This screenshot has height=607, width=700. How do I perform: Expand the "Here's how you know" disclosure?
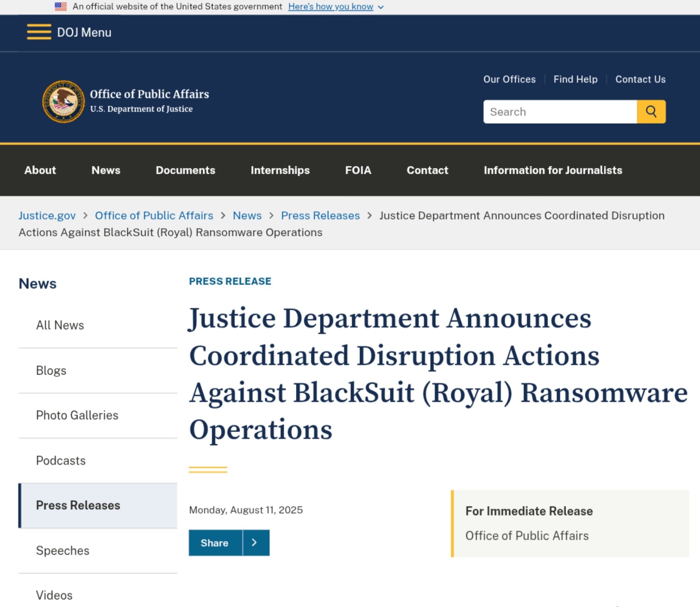click(331, 6)
